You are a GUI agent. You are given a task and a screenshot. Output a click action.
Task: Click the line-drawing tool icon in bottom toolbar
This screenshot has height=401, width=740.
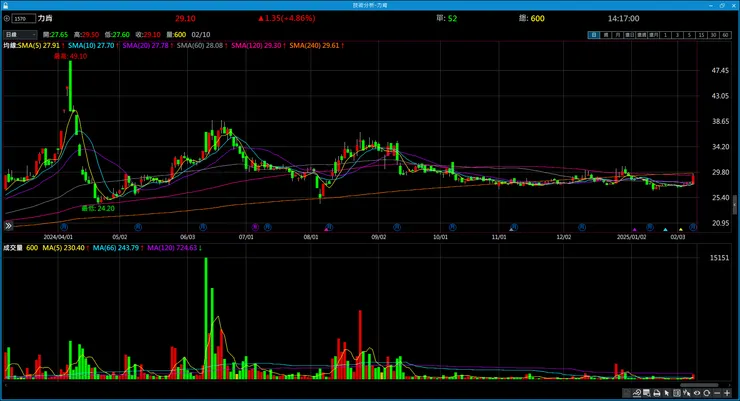637,393
